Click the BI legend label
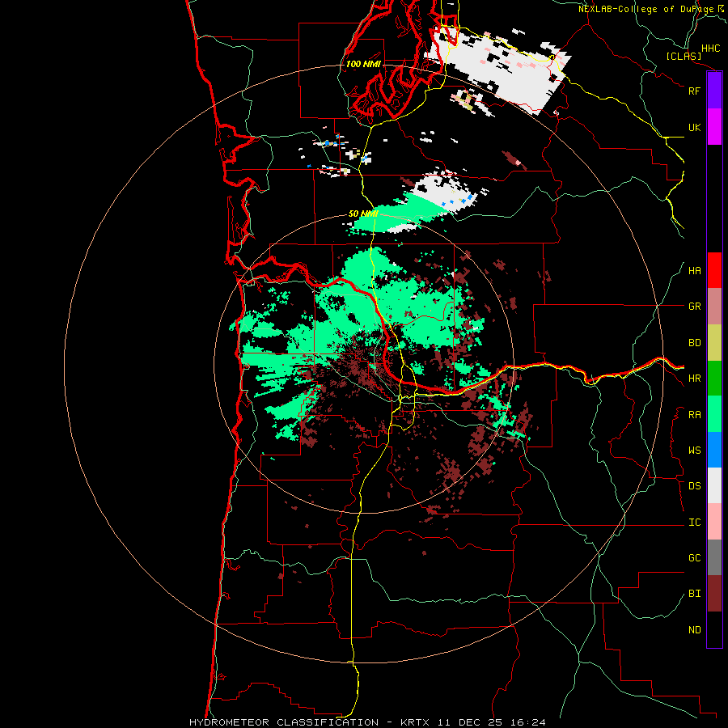The width and height of the screenshot is (728, 728). click(x=694, y=594)
